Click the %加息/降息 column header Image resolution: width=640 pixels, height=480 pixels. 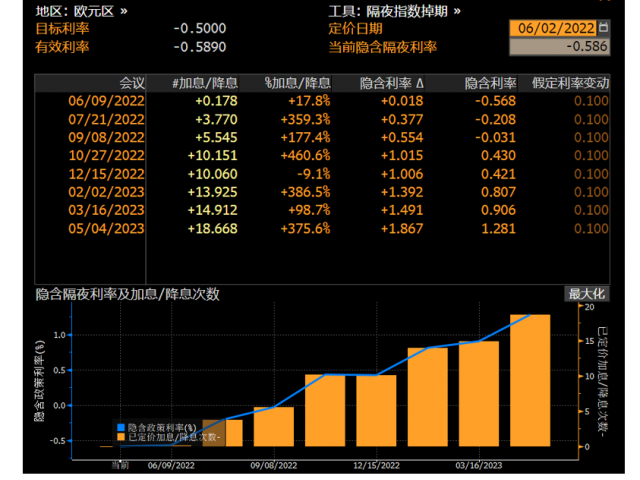(x=297, y=82)
